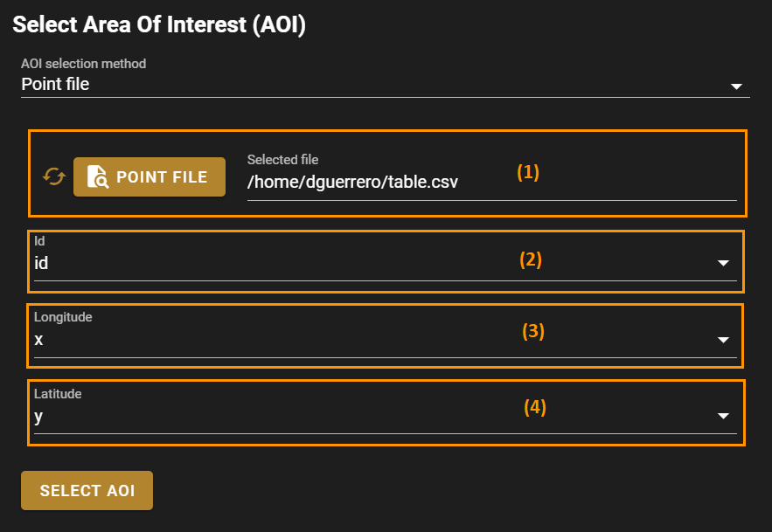This screenshot has width=772, height=532.
Task: Click the 'AOI selection method' label
Action: 83,64
